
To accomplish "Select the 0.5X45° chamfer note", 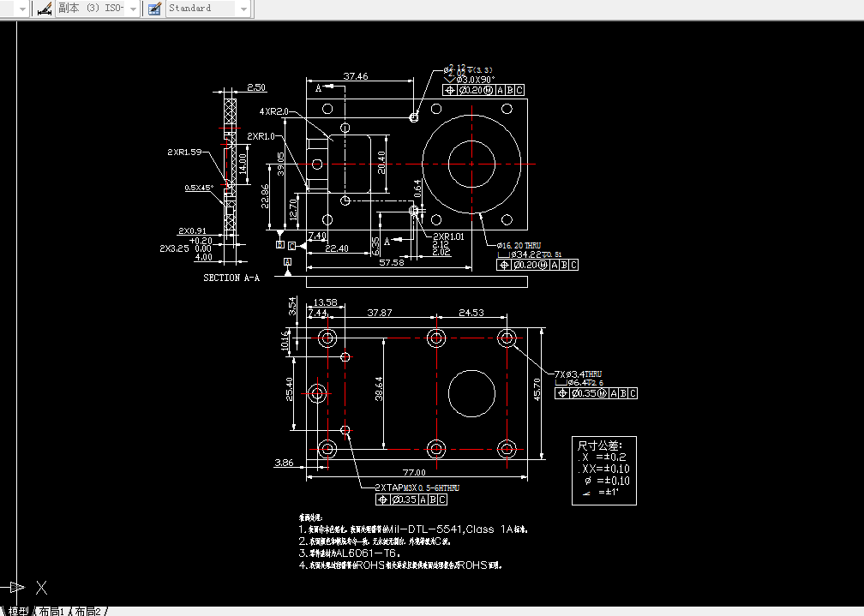I will click(x=199, y=188).
